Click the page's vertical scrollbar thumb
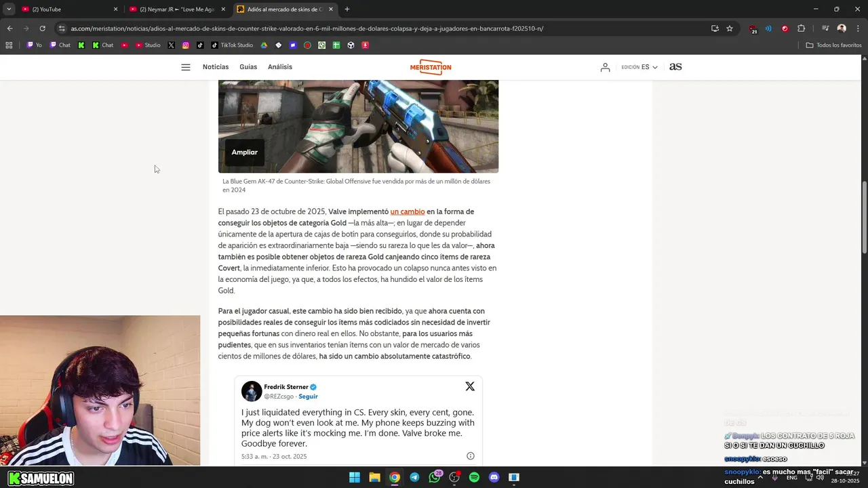The height and width of the screenshot is (488, 868). click(864, 217)
